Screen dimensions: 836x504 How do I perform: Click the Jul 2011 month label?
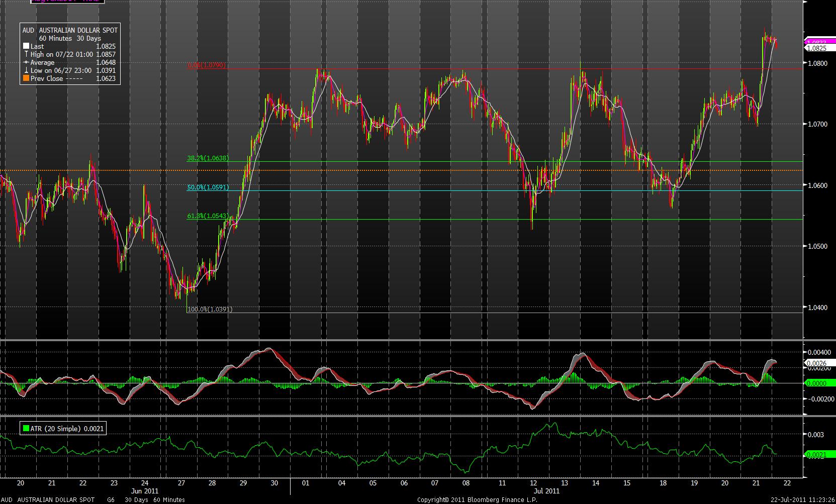coord(546,491)
